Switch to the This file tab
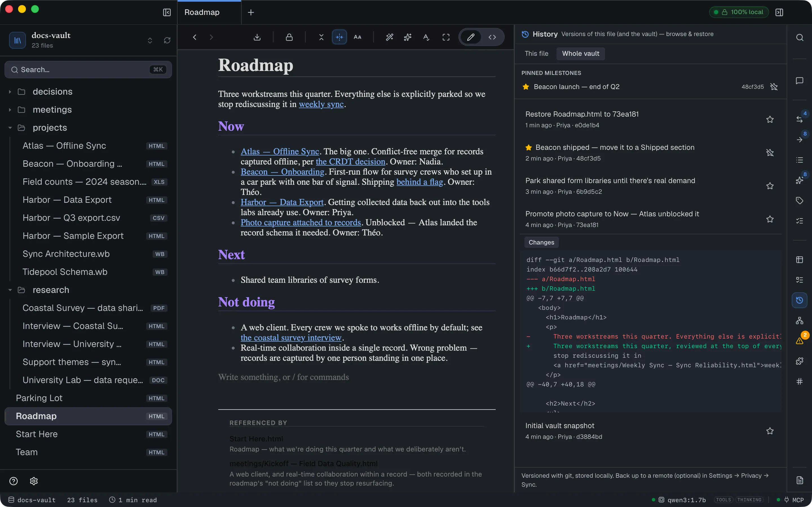Screen dimensions: 812x507 (537, 54)
